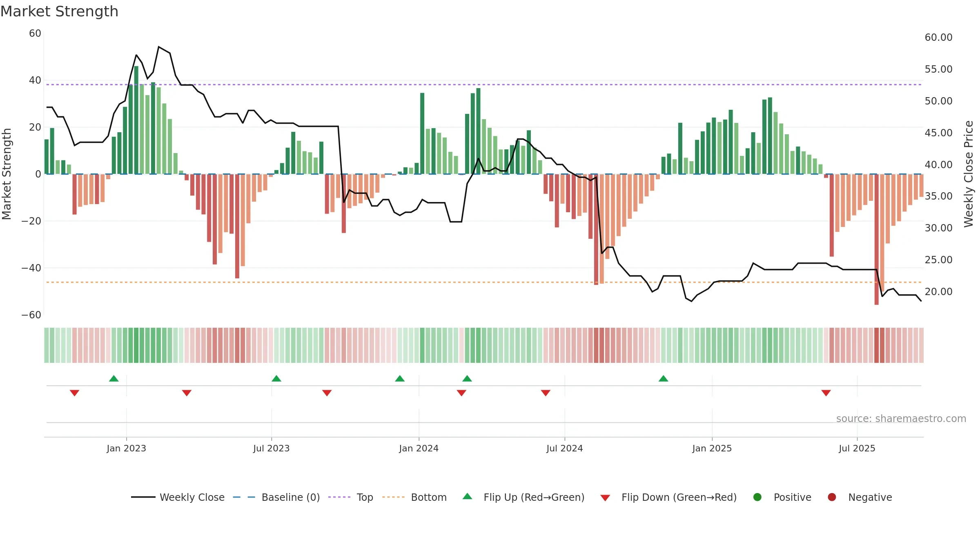Click the green Positive circle in the legend
Image resolution: width=980 pixels, height=551 pixels.
coord(757,497)
